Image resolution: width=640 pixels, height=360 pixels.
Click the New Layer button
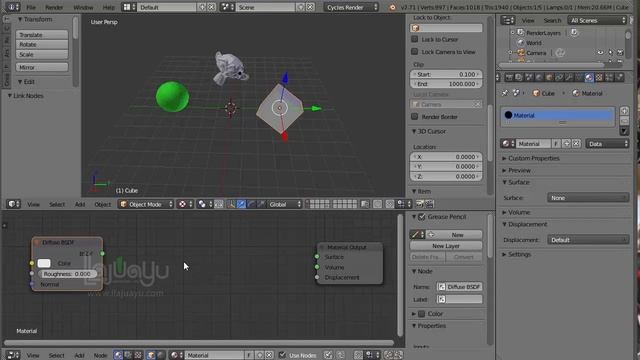point(446,246)
